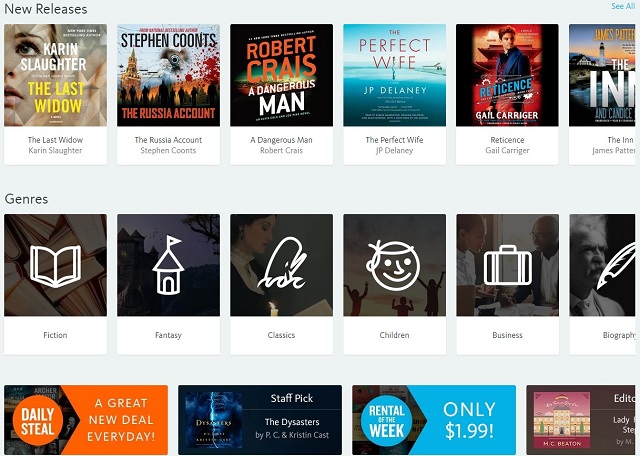
Task: Click the Stephen Coonts author link
Action: (x=168, y=151)
